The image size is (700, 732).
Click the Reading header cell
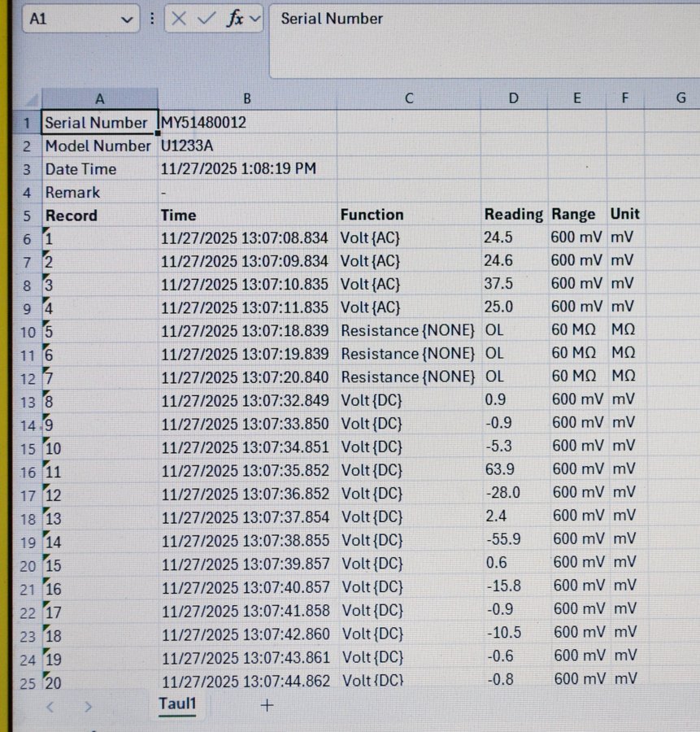tap(513, 215)
